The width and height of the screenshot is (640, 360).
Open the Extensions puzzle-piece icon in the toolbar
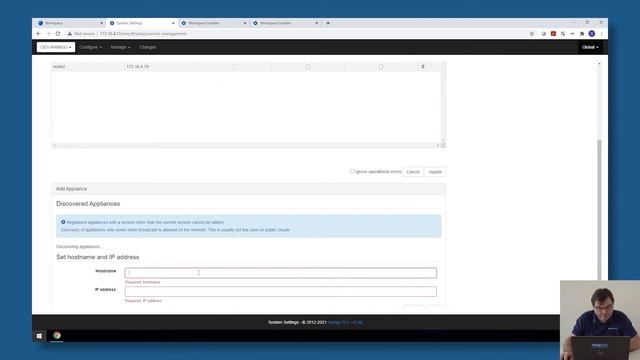pyautogui.click(x=582, y=34)
